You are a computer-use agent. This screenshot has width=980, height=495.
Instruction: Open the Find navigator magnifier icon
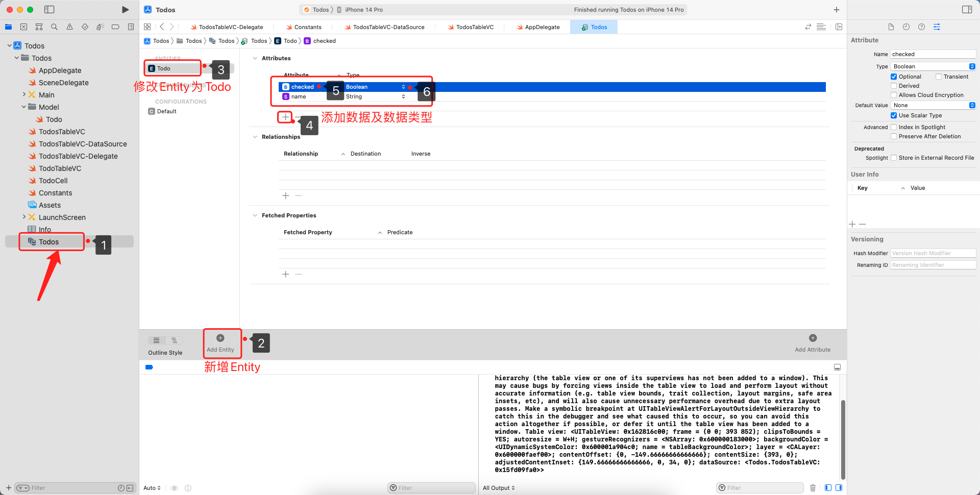(54, 27)
